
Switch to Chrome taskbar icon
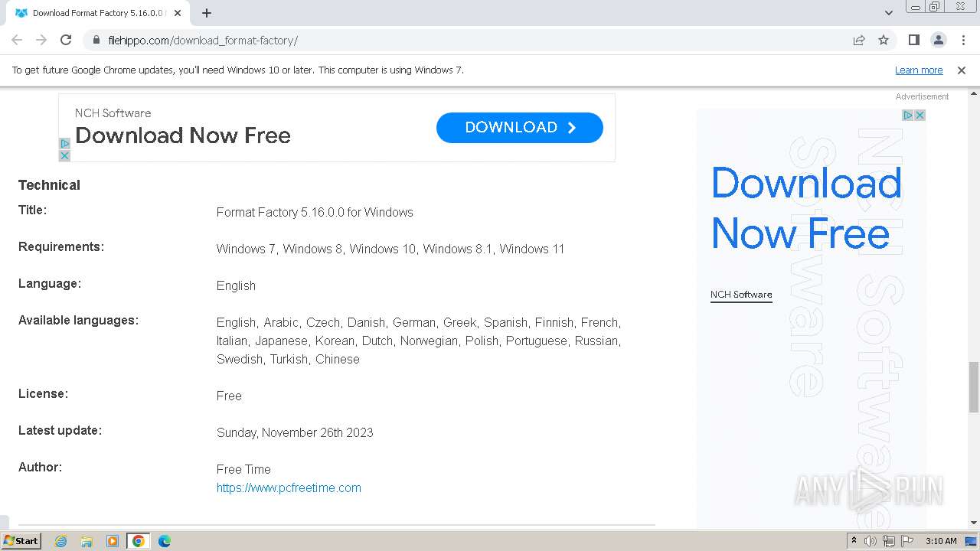point(138,541)
